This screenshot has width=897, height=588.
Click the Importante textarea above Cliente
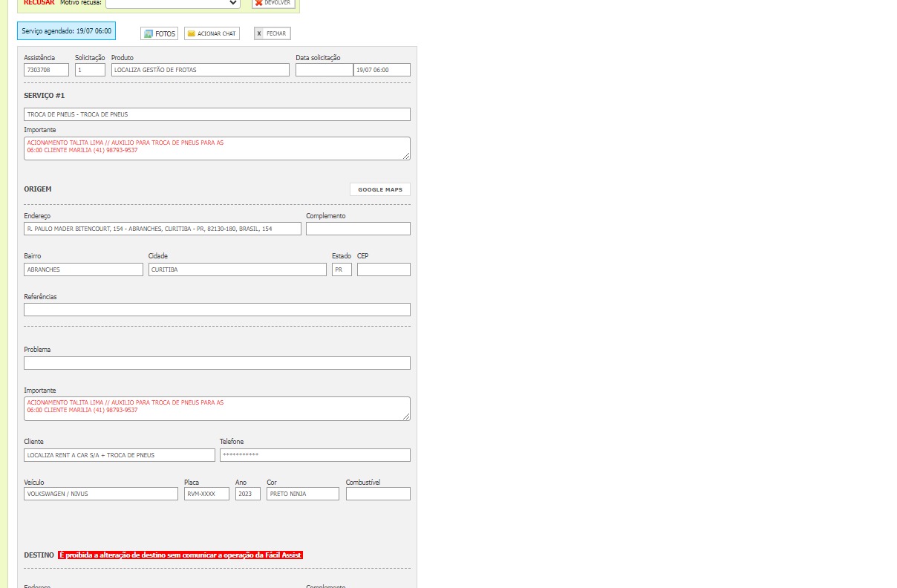(x=217, y=408)
